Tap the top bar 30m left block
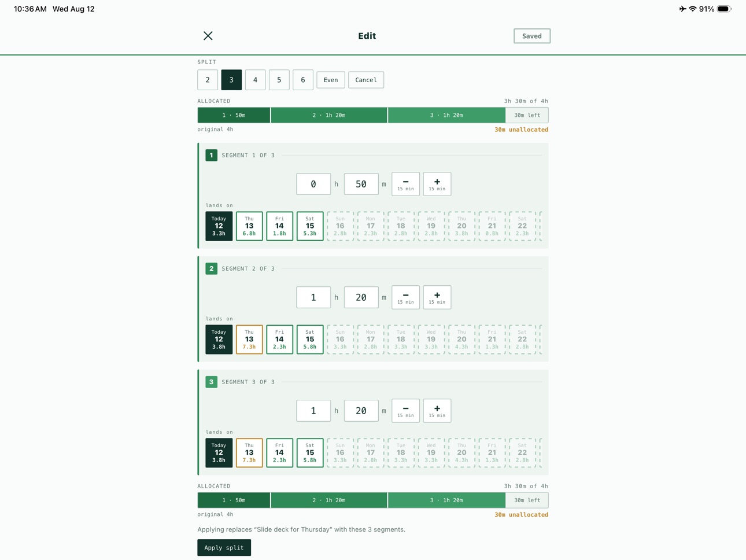This screenshot has height=560, width=746. pos(527,115)
